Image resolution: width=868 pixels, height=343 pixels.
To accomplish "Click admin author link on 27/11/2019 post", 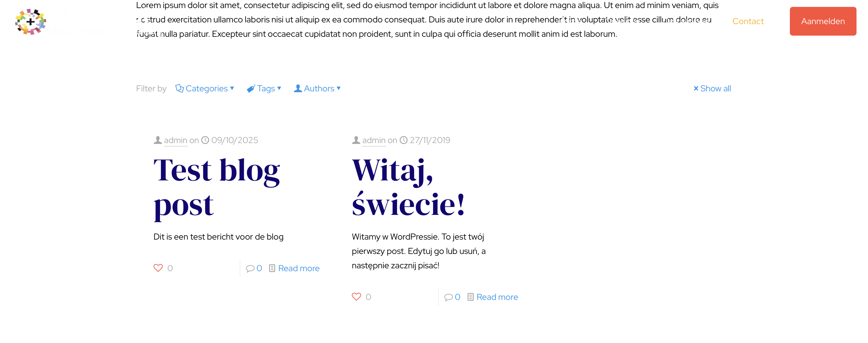I will [374, 140].
